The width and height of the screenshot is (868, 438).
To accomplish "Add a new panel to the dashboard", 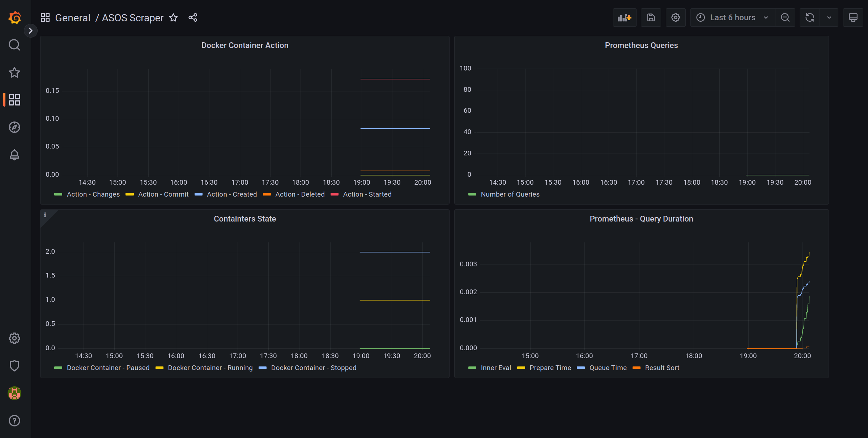I will (x=625, y=17).
